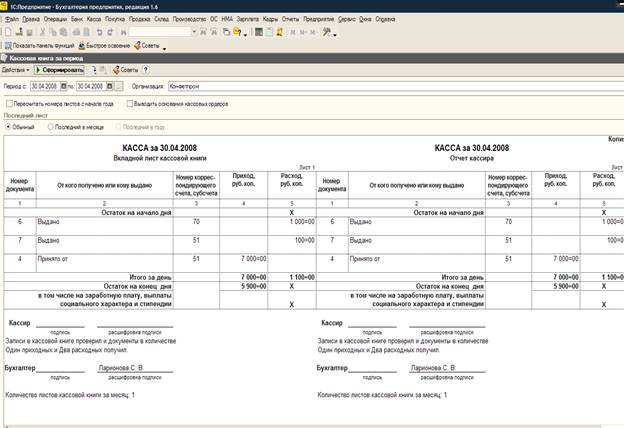
Task: Click the help question mark icon
Action: [x=146, y=71]
